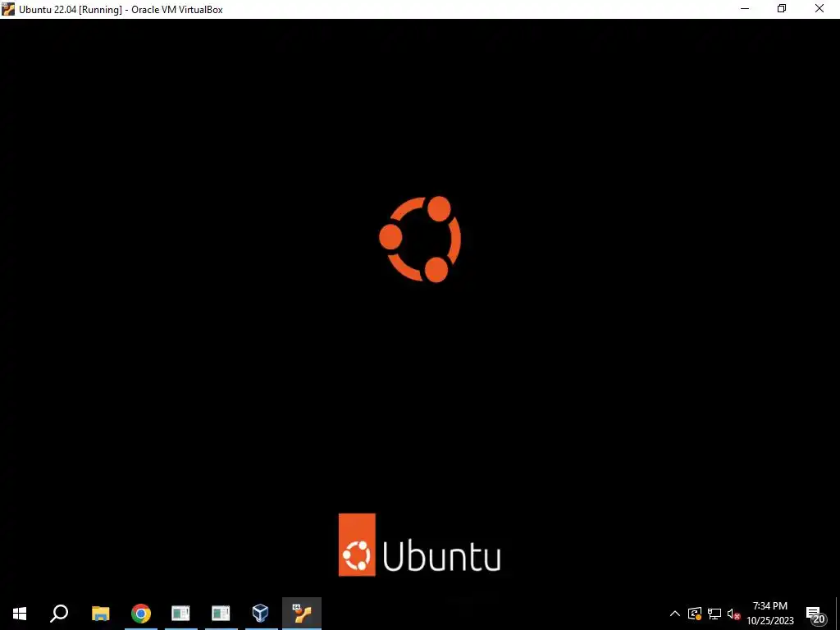Viewport: 840px width, 630px height.
Task: Open the muted volume tray icon
Action: 733,614
